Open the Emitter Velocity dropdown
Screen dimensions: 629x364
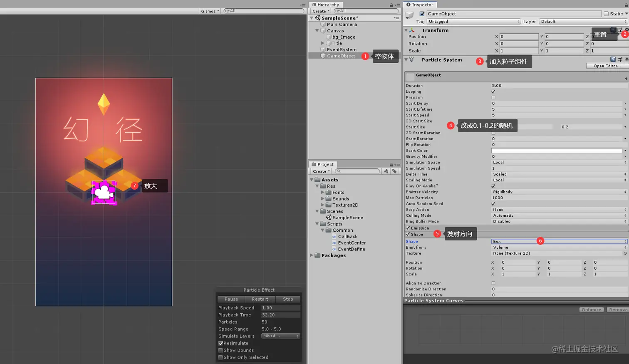tap(559, 192)
